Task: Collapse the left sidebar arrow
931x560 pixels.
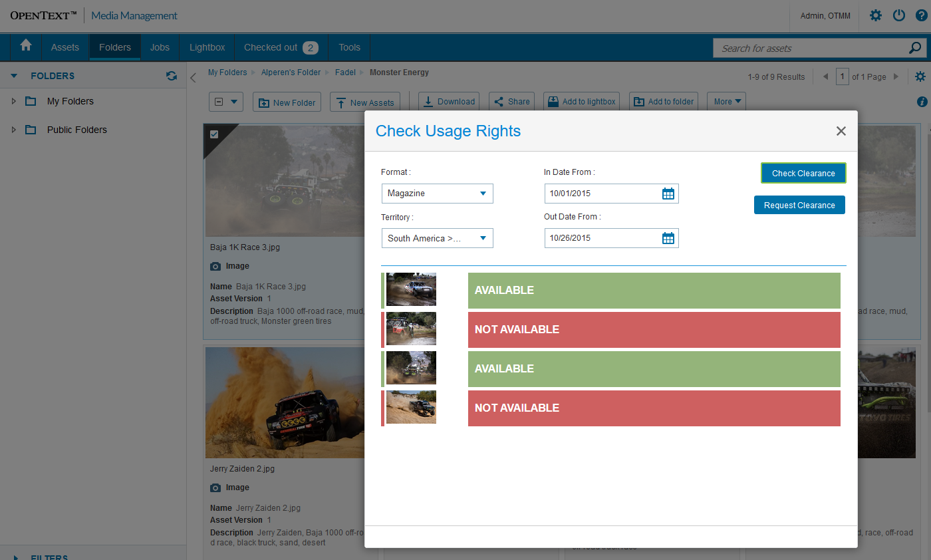Action: 193,77
